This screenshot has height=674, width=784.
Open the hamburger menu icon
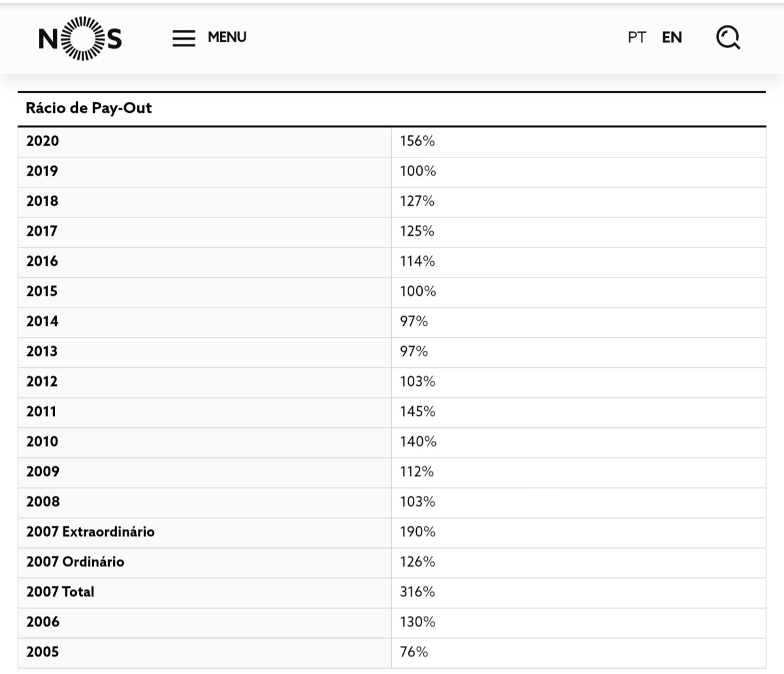(x=184, y=38)
